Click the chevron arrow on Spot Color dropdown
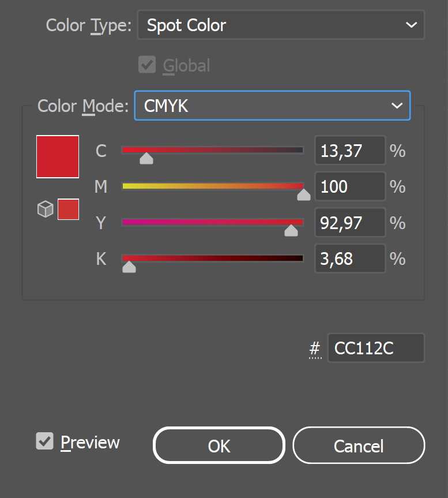 [x=411, y=25]
